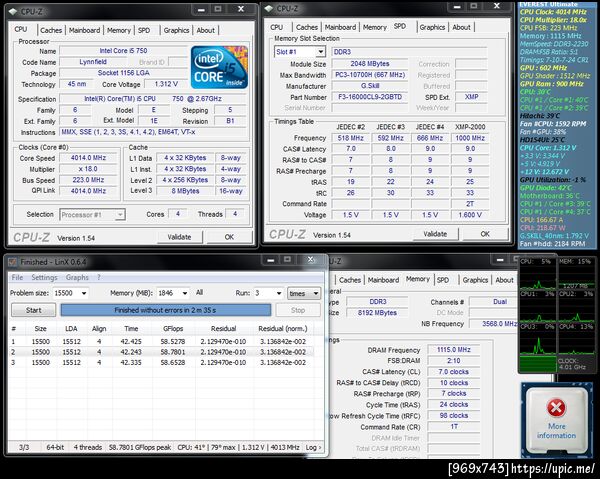Expand the Processor #1 selection dropdown
Viewport: 600px width, 479px height.
click(120, 215)
